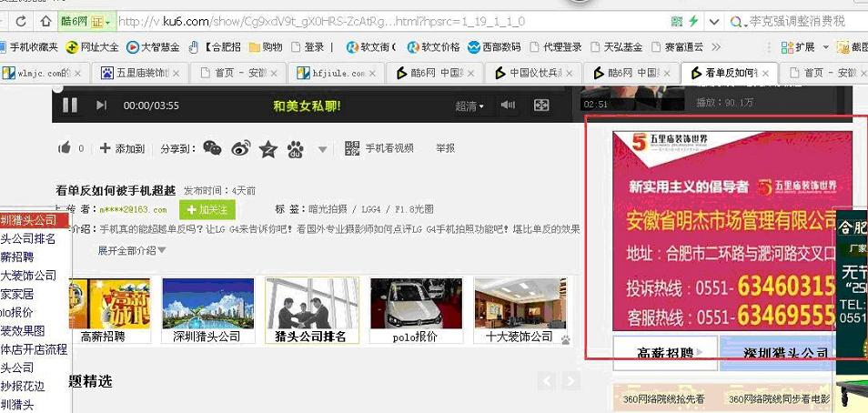Viewport: 868px width, 413px height.
Task: Click the previous arrow in 精选 section
Action: pos(547,380)
